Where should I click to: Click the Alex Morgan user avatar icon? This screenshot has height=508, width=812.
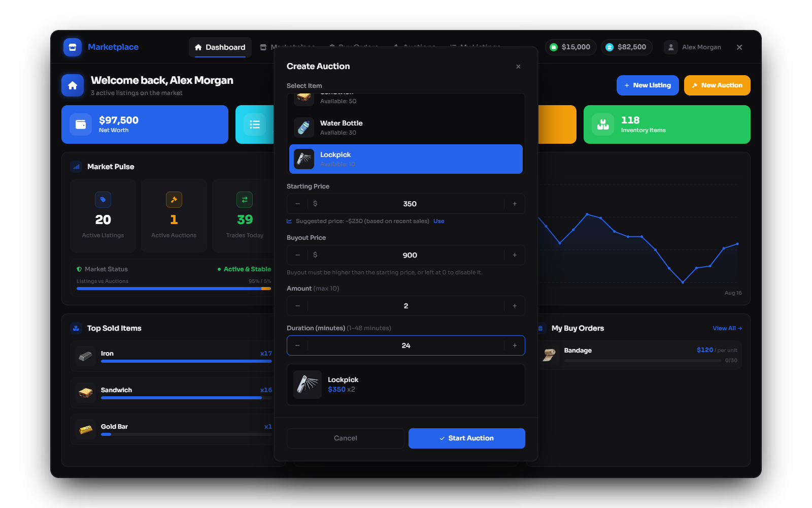pos(671,47)
